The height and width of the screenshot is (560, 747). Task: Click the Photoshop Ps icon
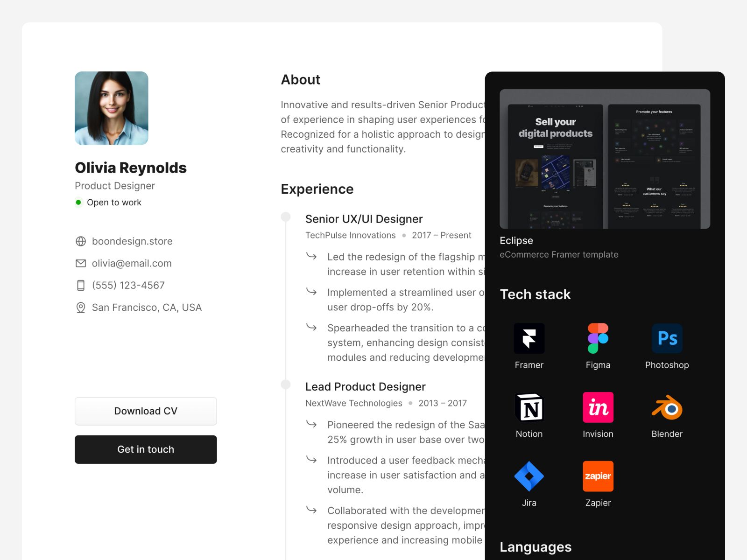[x=667, y=338]
